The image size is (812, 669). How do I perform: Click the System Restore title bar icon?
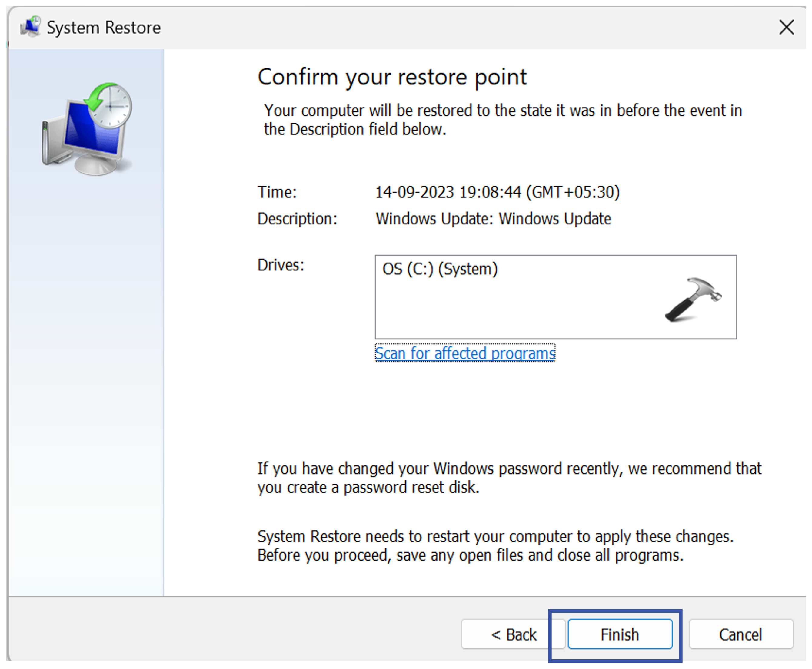[x=31, y=27]
